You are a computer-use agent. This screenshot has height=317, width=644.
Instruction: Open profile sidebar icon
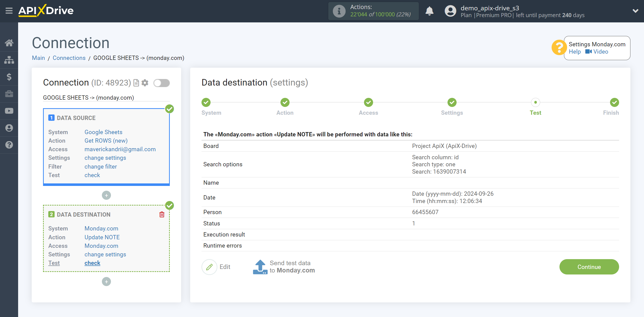tap(9, 128)
